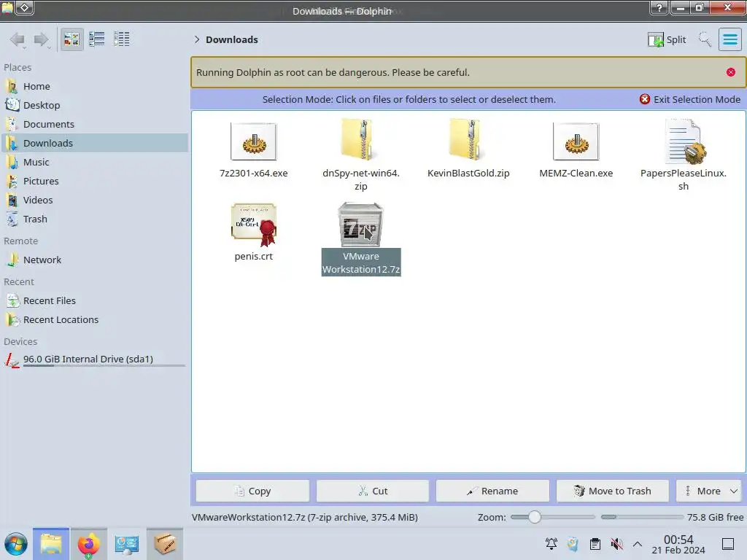The image size is (747, 560).
Task: Switch to Compact view mode
Action: coord(97,39)
